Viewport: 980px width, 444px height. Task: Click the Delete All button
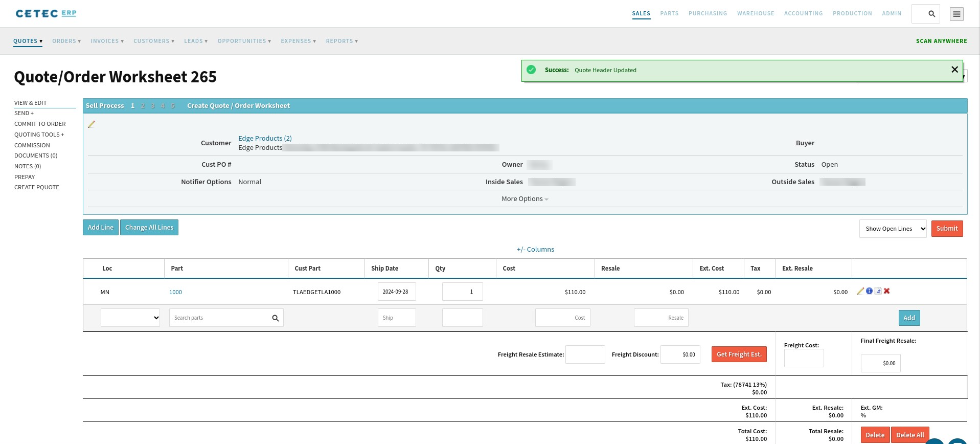[910, 435]
